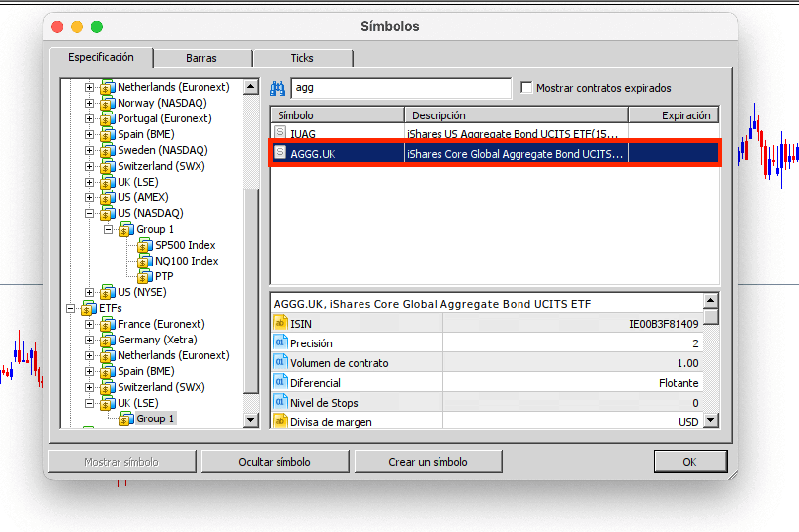Click the Divisa de margen property icon
799x532 pixels.
click(280, 421)
